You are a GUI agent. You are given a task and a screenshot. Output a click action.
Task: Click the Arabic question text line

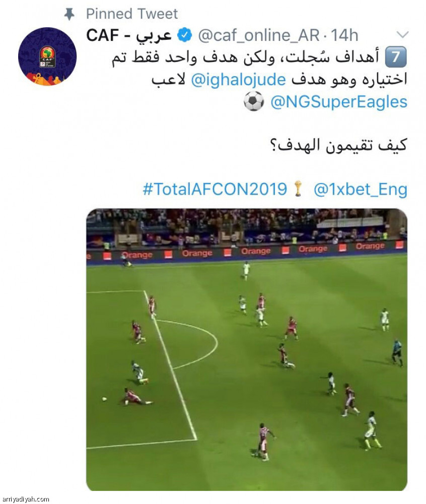[x=339, y=145]
